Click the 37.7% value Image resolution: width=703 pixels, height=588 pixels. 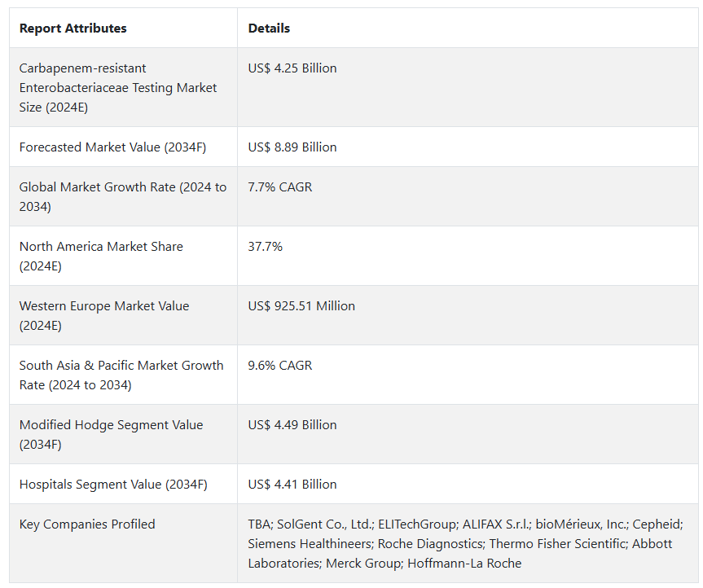266,247
